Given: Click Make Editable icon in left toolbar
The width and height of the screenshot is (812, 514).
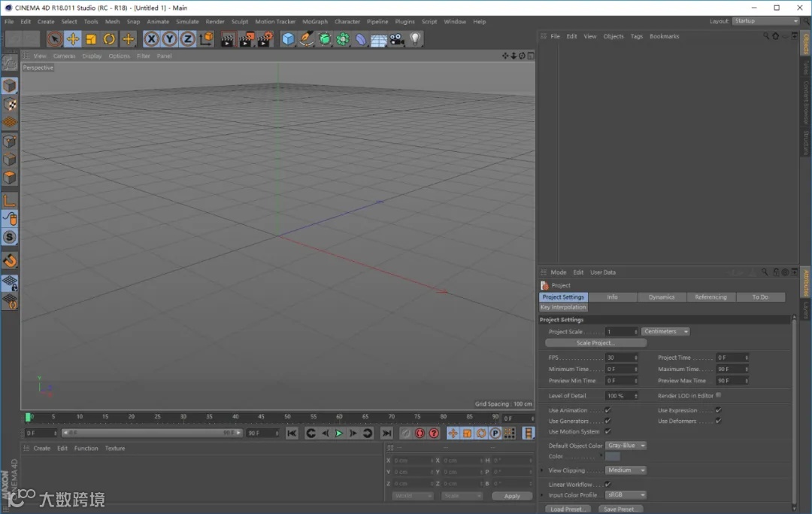Looking at the screenshot, I should (9, 63).
